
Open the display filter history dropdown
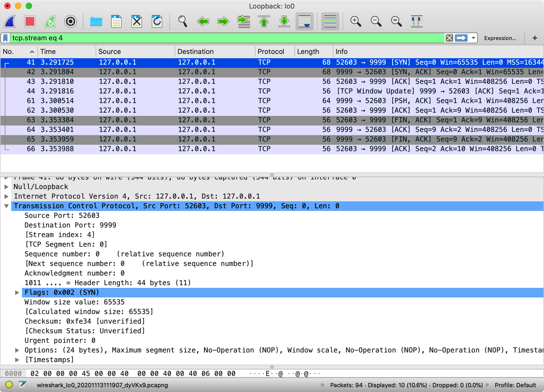tap(473, 38)
